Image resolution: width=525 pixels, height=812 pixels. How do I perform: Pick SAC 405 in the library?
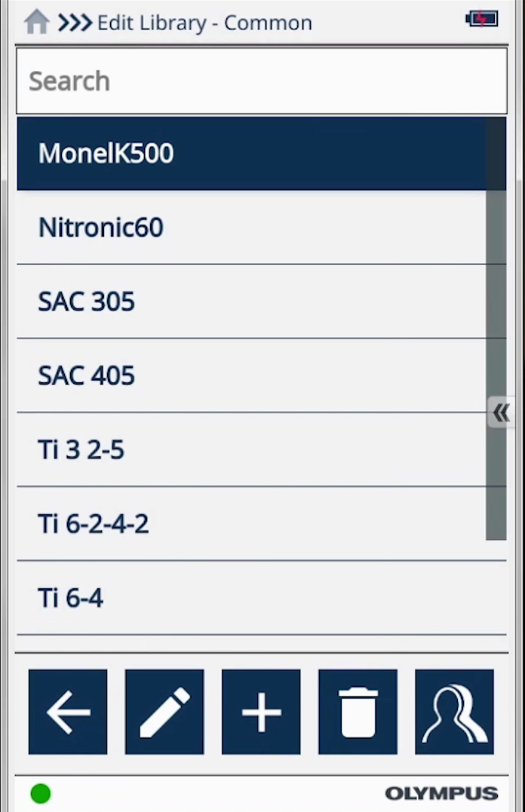tap(249, 375)
